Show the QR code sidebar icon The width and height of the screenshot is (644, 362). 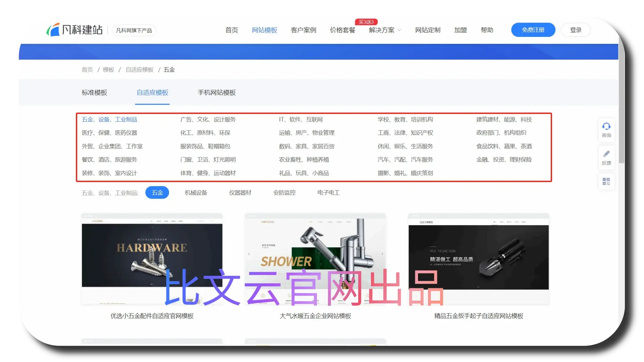pos(606,182)
